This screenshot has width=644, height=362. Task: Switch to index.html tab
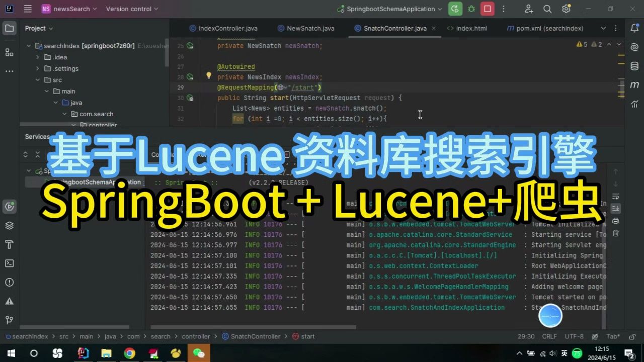click(467, 28)
